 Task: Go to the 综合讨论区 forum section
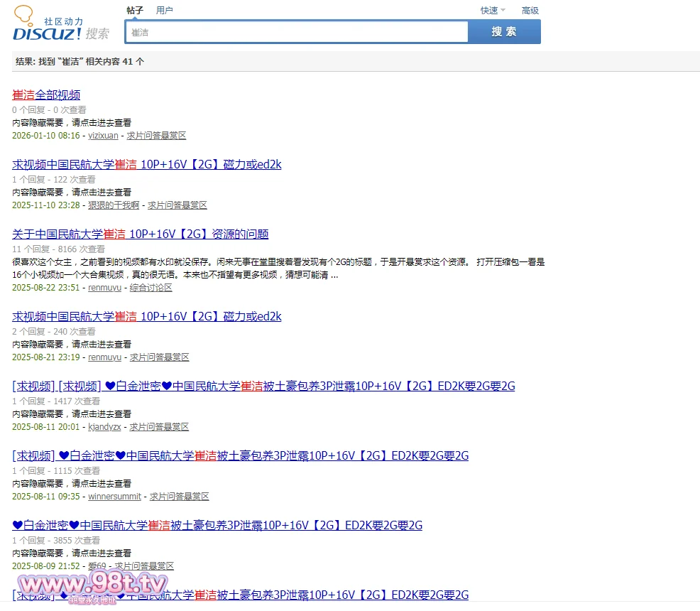(x=151, y=288)
